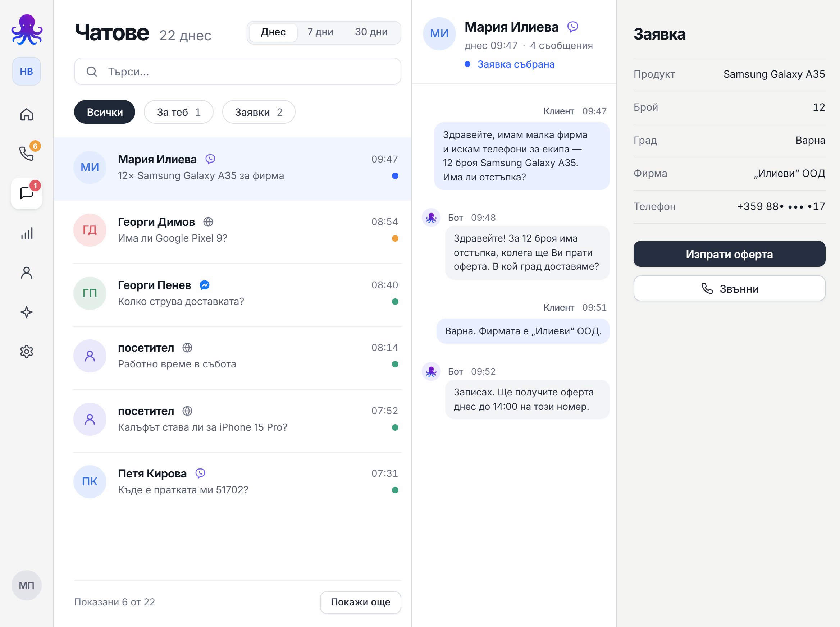Image resolution: width=840 pixels, height=627 pixels.
Task: Click the purple octopus logo
Action: (x=27, y=29)
